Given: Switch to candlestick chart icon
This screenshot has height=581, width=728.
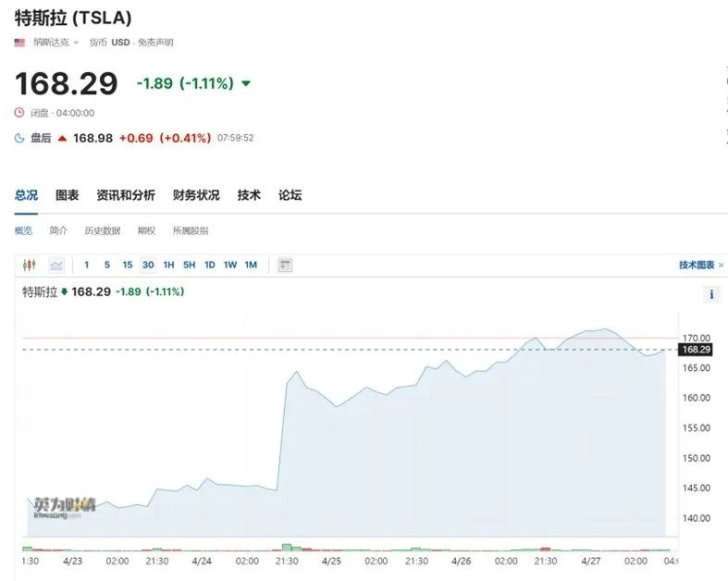Looking at the screenshot, I should [29, 265].
